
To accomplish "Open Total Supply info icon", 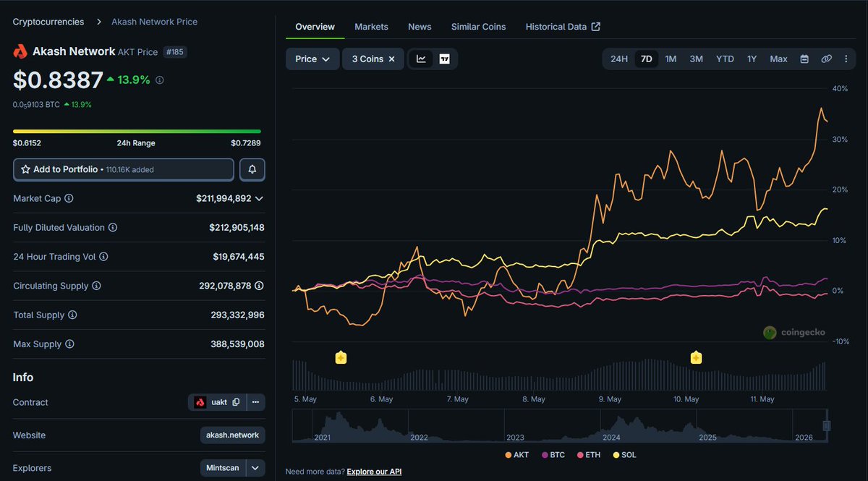I will (x=72, y=315).
